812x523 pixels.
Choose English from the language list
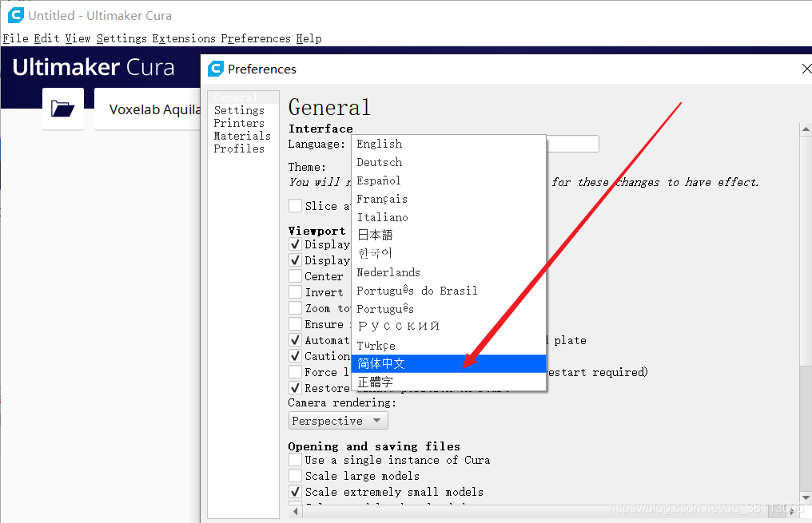(448, 144)
